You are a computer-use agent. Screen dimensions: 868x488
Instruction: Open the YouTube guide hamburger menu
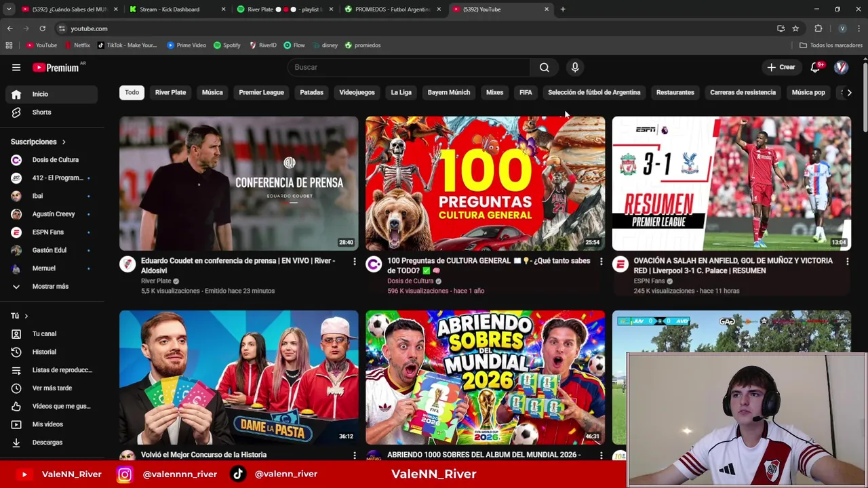tap(16, 67)
